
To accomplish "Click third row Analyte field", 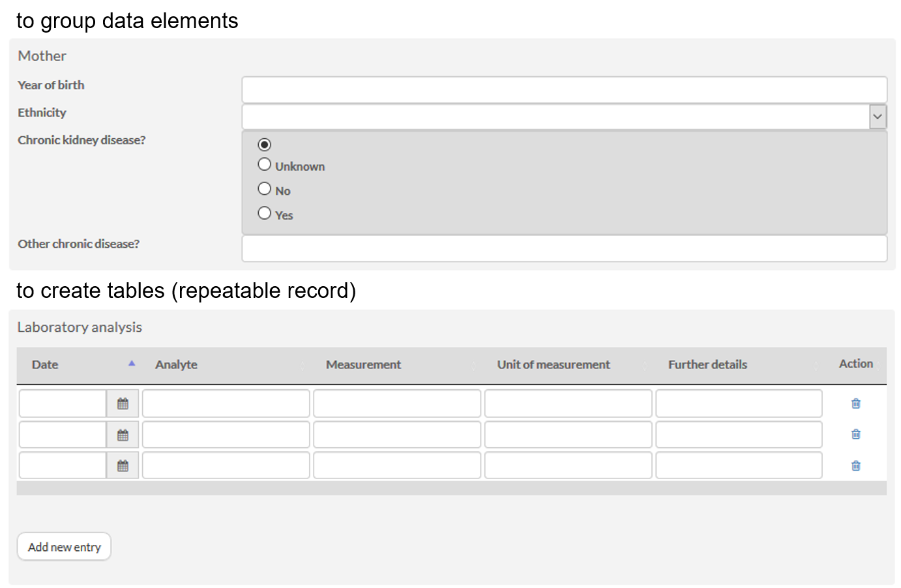I will click(226, 465).
